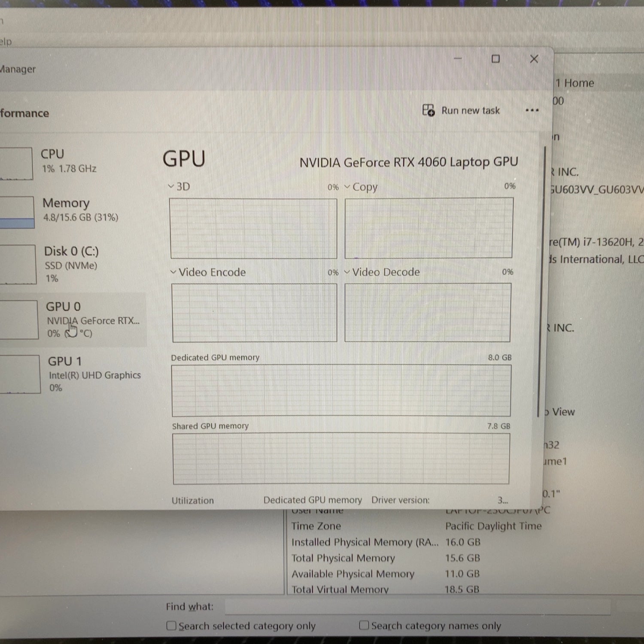Viewport: 644px width, 644px height.
Task: Select Disk 0 (C:) in the sidebar
Action: tap(73, 264)
